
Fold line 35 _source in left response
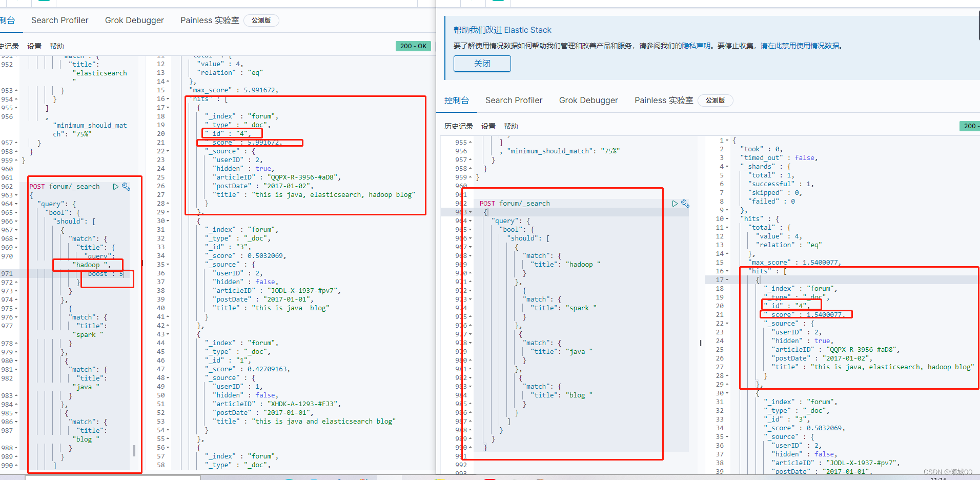coord(168,265)
